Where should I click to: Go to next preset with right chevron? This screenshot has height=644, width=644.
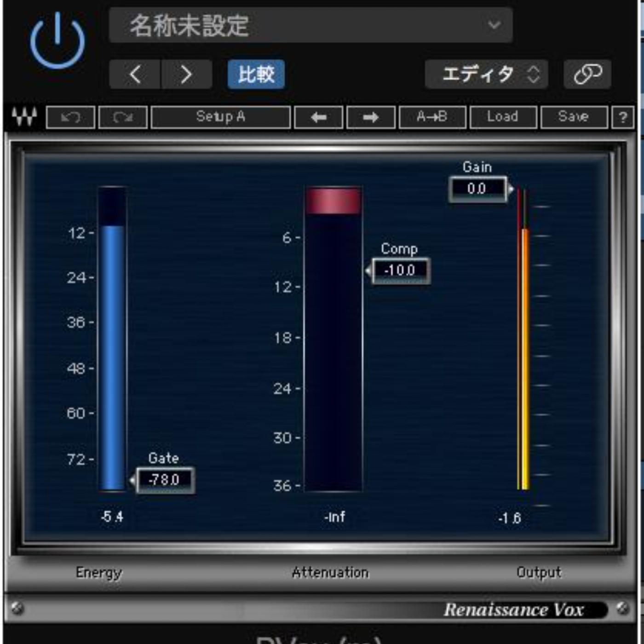tap(186, 74)
